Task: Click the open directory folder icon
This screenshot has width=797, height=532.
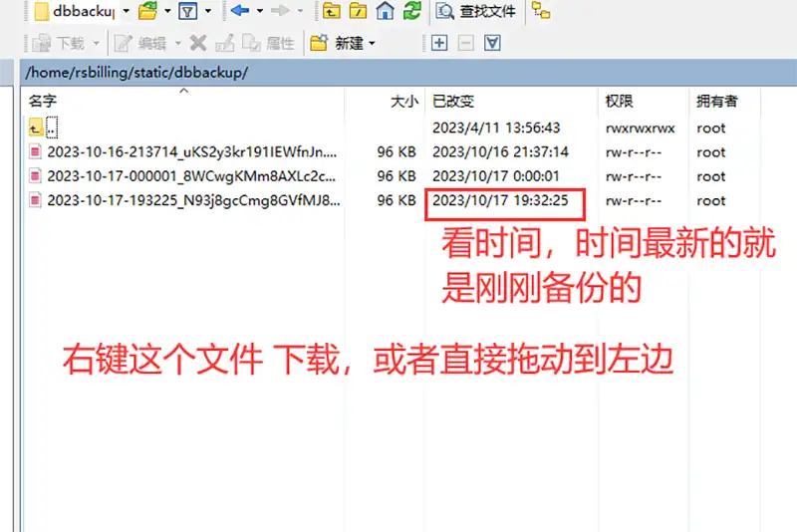Action: pyautogui.click(x=147, y=11)
